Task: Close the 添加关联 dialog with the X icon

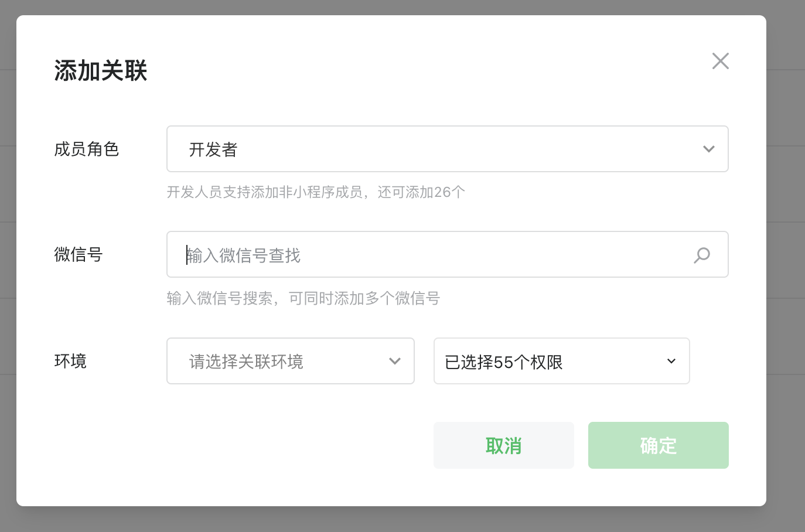Action: [x=720, y=61]
